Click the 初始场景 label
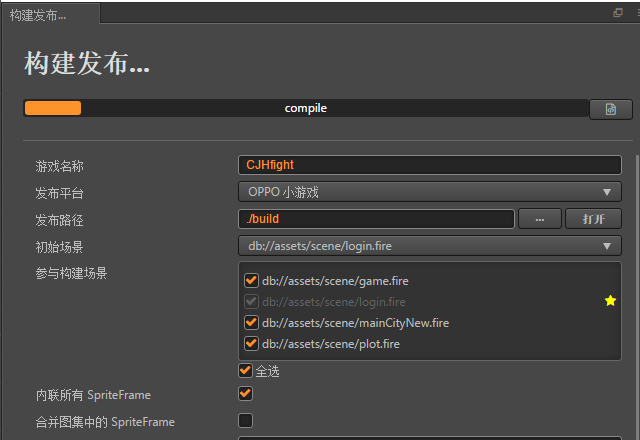 click(x=59, y=247)
